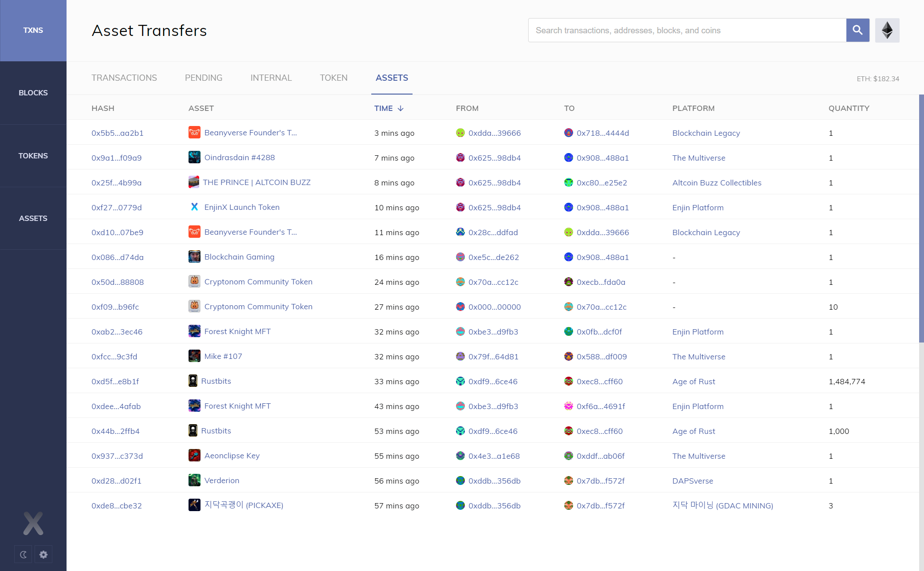Open Age of Rust platform in 53 mins ago row
The image size is (924, 571).
(694, 431)
